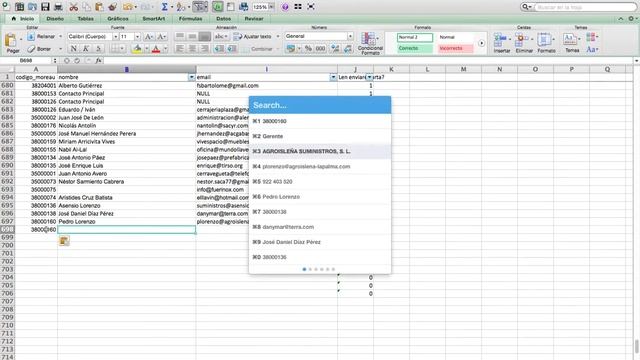The width and height of the screenshot is (640, 360).
Task: Click the Copy icon in top toolbar
Action: coord(87,7)
